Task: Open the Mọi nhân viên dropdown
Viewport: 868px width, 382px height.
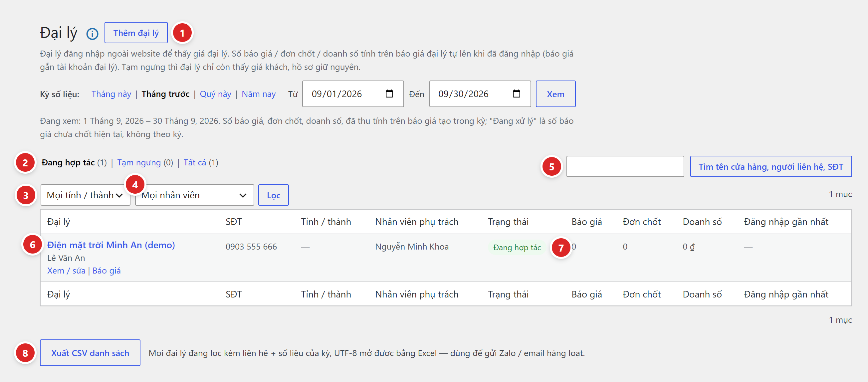Action: [x=194, y=195]
